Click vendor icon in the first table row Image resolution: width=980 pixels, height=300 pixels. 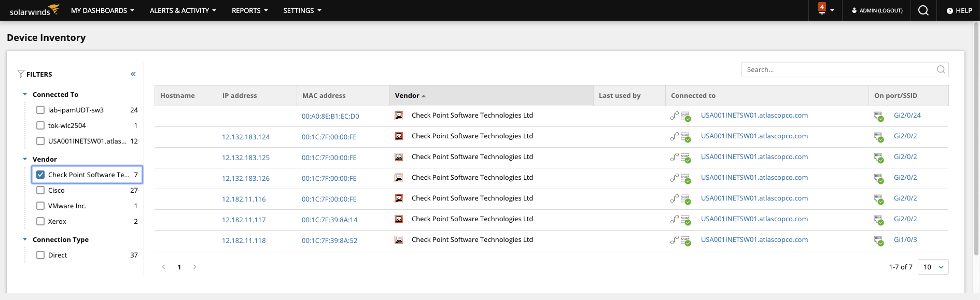(399, 116)
